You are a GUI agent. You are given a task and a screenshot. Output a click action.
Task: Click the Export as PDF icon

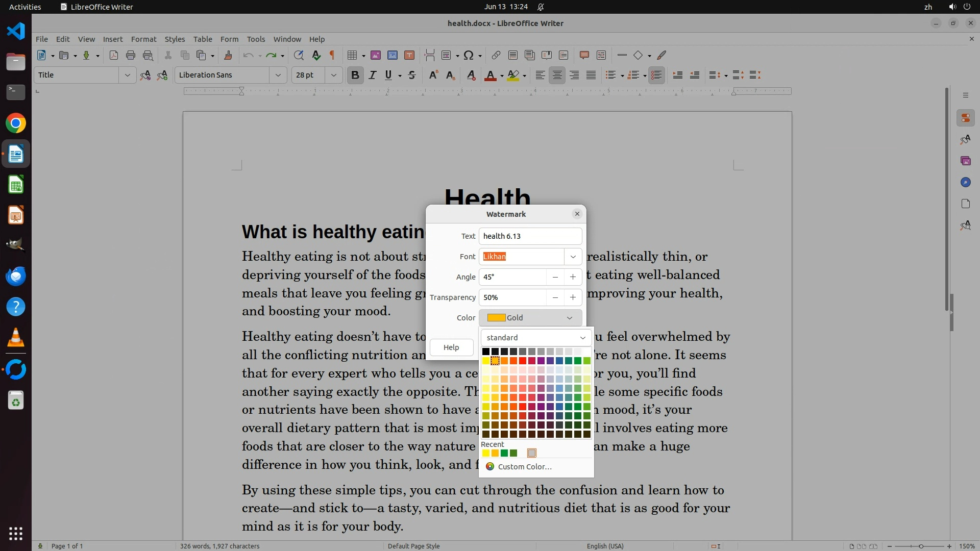point(114,56)
